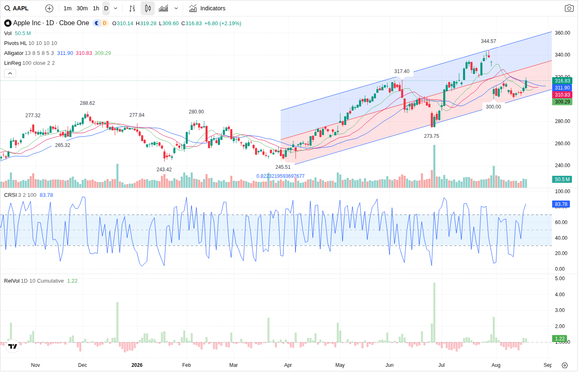Image resolution: width=586 pixels, height=392 pixels.
Task: Click the 1.22 RelVol axis label
Action: pos(560,339)
